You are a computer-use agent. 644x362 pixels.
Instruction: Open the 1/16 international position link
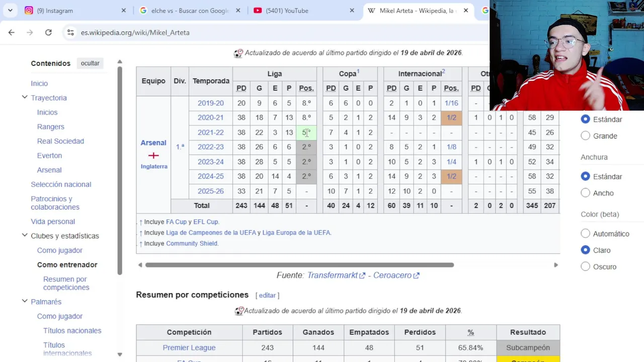click(x=451, y=103)
